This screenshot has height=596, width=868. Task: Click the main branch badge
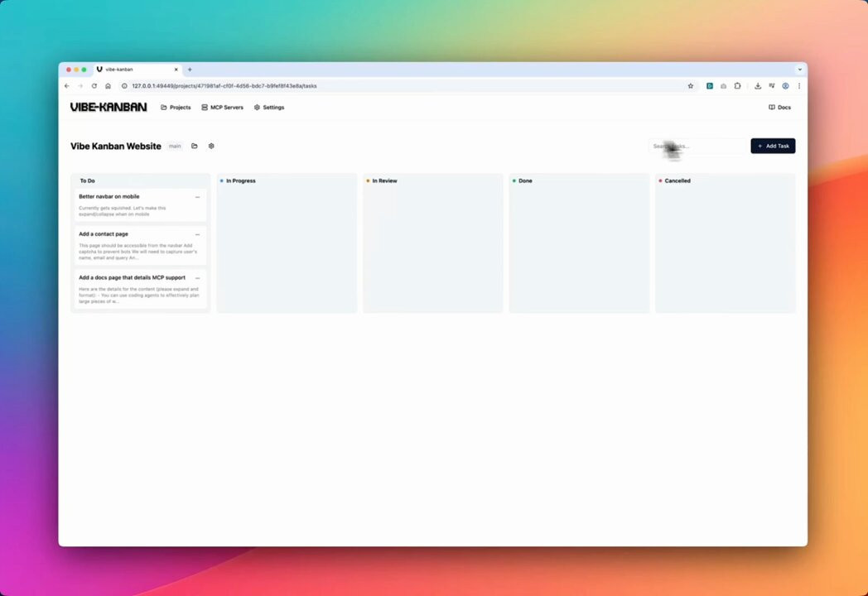(175, 146)
